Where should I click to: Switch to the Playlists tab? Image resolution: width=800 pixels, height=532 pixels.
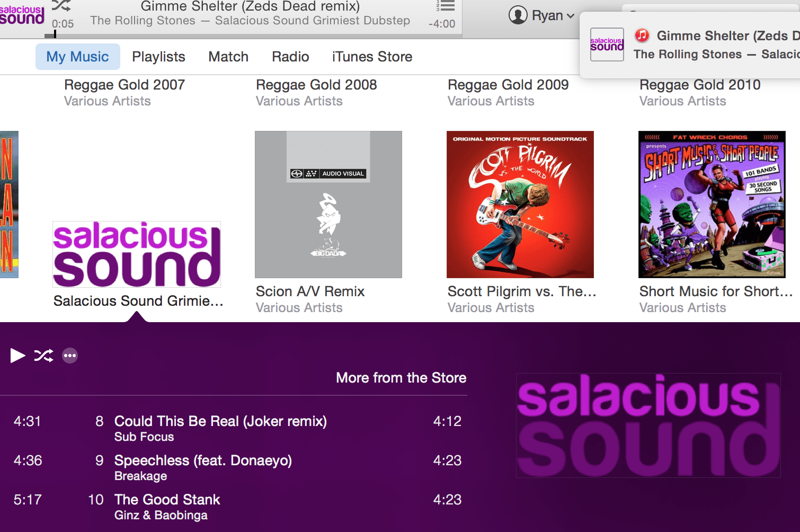click(x=158, y=57)
